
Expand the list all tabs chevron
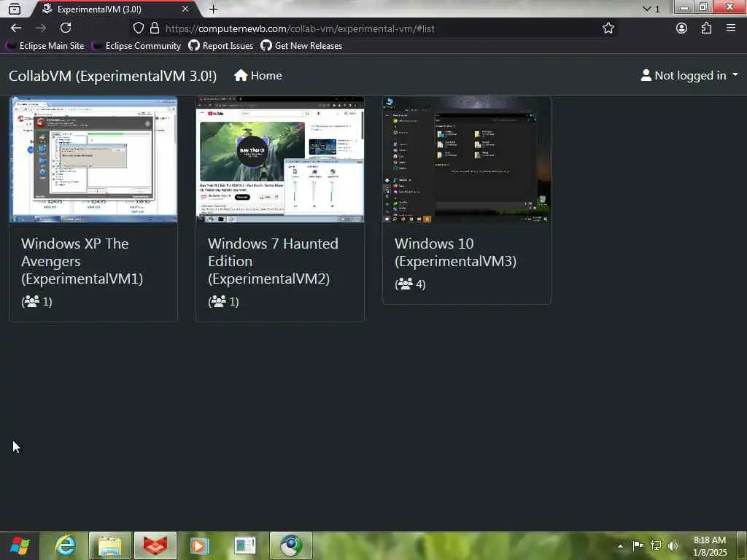pos(651,9)
